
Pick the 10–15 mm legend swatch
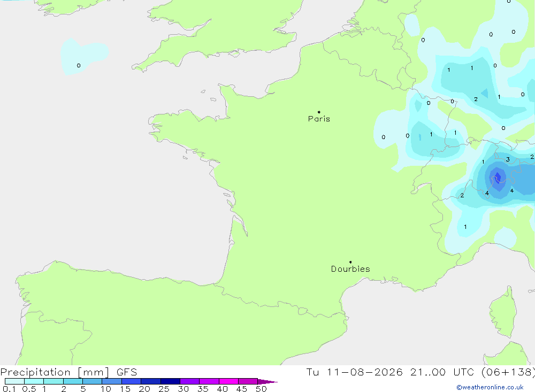(x=112, y=381)
